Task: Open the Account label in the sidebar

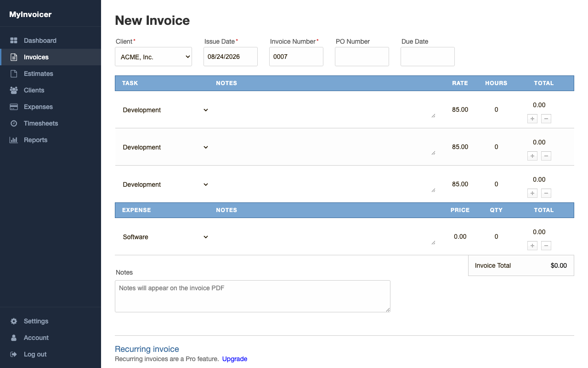Action: [x=36, y=338]
